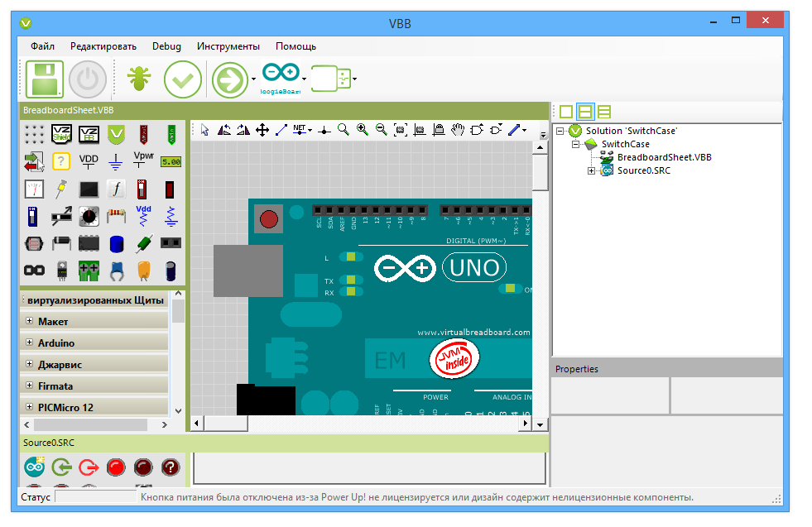Toggle the horizontal split layout view

pyautogui.click(x=586, y=110)
